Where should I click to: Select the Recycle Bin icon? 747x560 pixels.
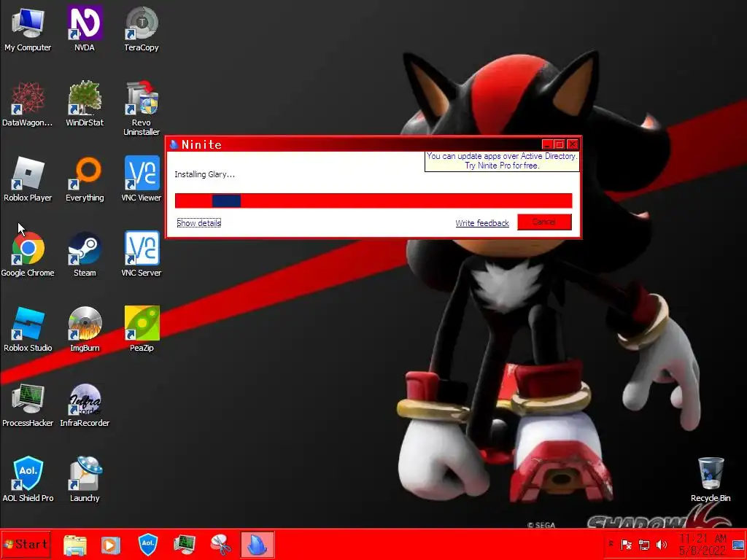pyautogui.click(x=711, y=479)
